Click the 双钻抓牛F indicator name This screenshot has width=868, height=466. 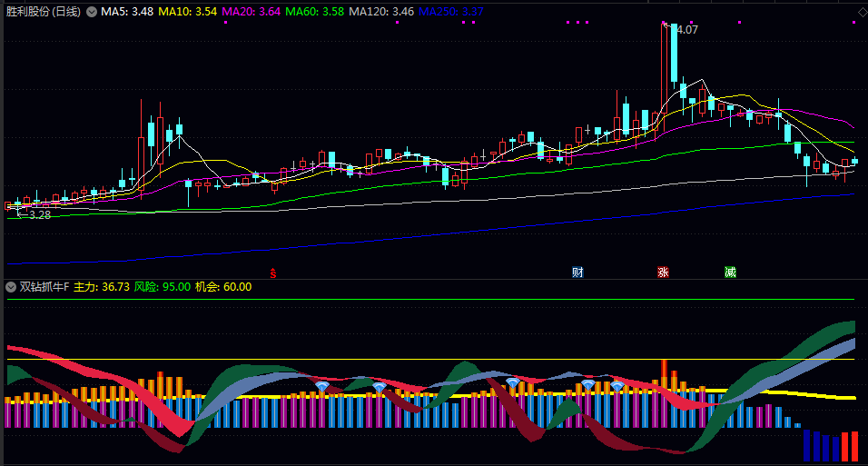(x=44, y=287)
